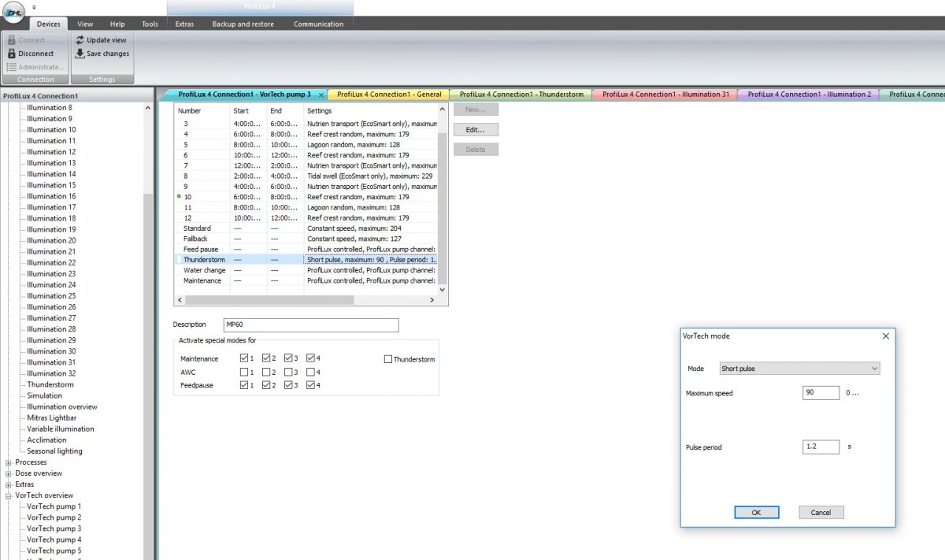Image resolution: width=945 pixels, height=560 pixels.
Task: Switch to the Connection1 - General tab
Action: pyautogui.click(x=389, y=95)
